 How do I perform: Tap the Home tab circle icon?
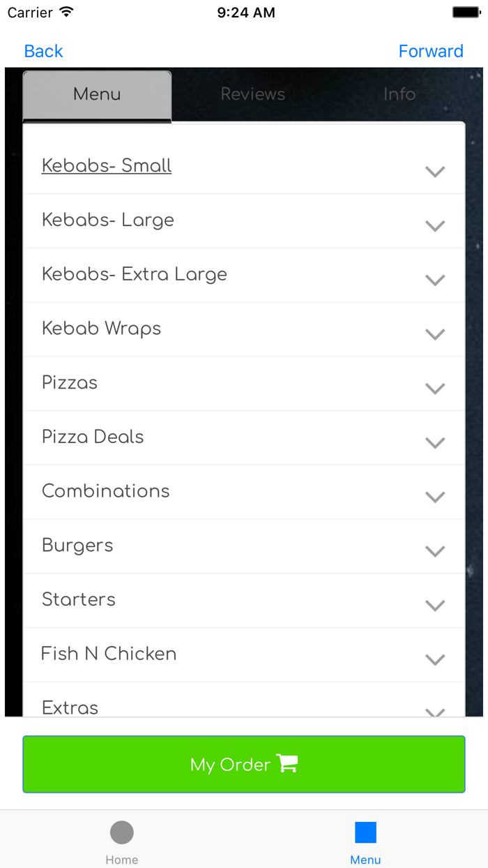[x=121, y=832]
